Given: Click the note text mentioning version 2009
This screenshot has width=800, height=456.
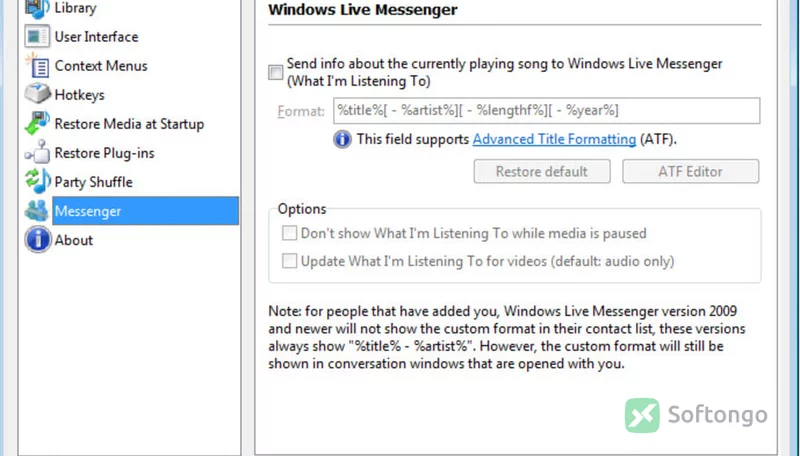Looking at the screenshot, I should 507,337.
